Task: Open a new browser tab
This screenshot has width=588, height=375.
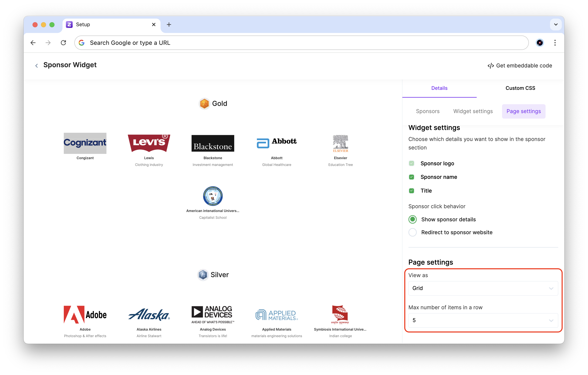Action: click(x=169, y=25)
